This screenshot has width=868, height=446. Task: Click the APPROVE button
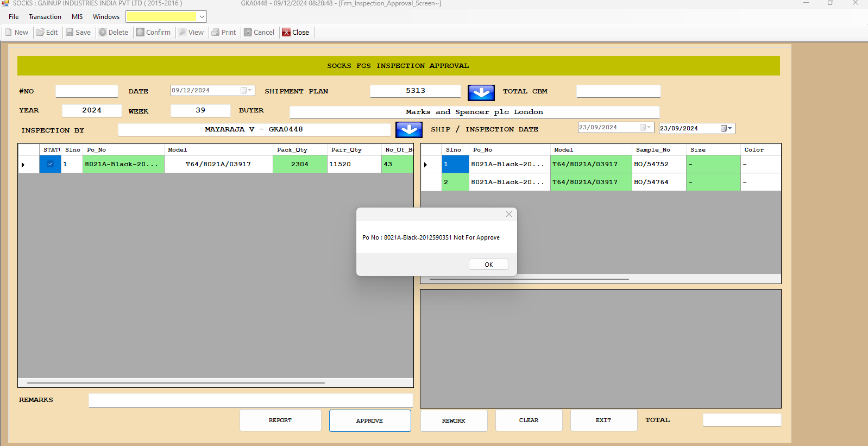369,420
